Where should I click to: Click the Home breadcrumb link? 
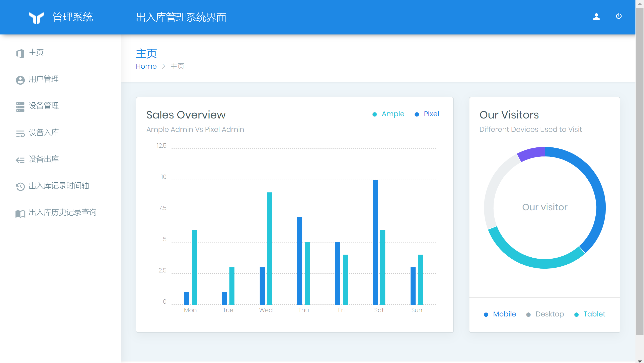[146, 66]
